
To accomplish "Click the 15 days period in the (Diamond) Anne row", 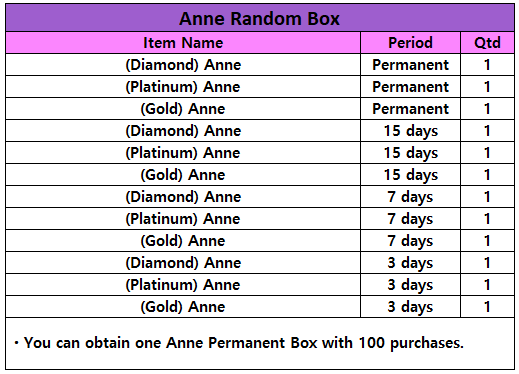I will click(x=410, y=131).
